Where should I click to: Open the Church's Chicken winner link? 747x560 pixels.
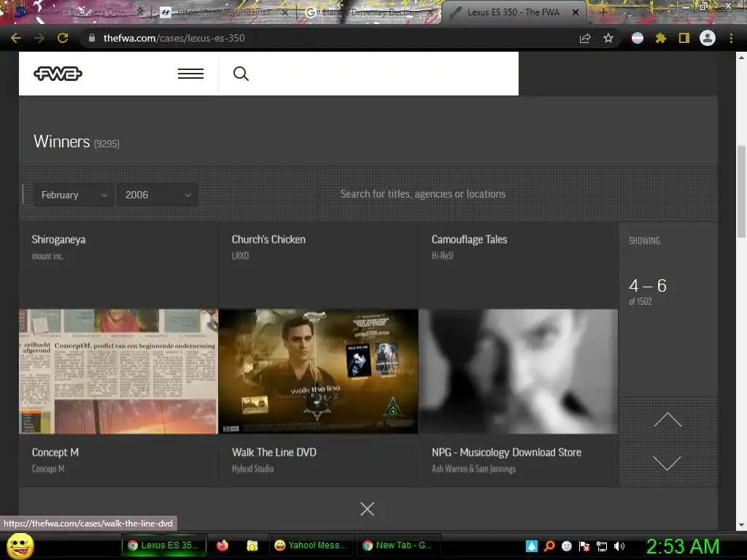coord(268,239)
